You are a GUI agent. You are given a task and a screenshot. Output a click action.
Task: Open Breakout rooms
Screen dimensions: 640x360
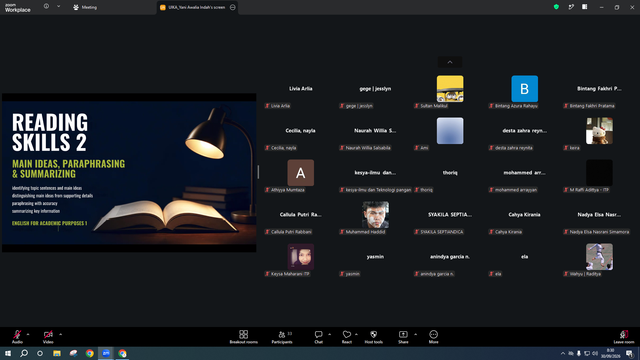[x=243, y=337]
